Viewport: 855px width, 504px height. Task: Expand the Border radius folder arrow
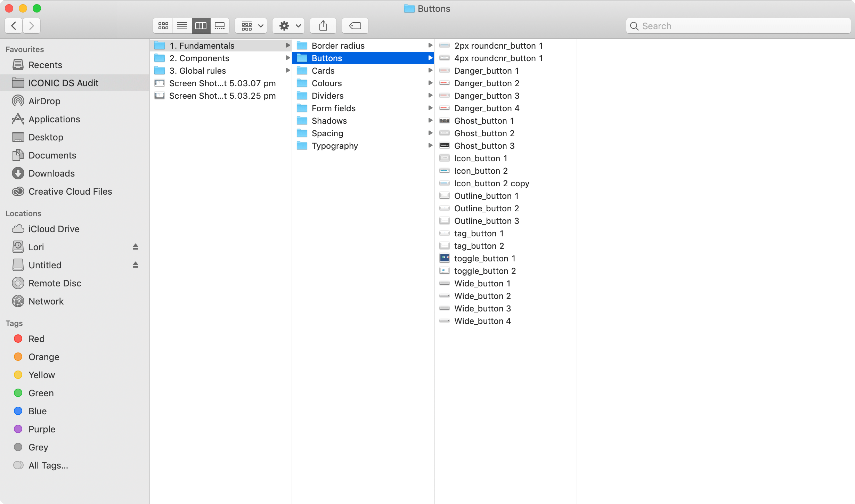pos(430,46)
